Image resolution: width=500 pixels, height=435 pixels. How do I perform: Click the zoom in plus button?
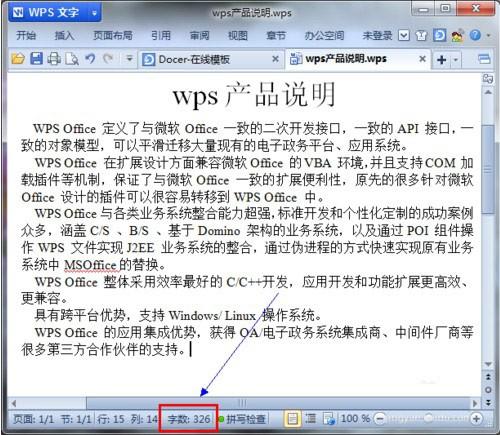476,418
